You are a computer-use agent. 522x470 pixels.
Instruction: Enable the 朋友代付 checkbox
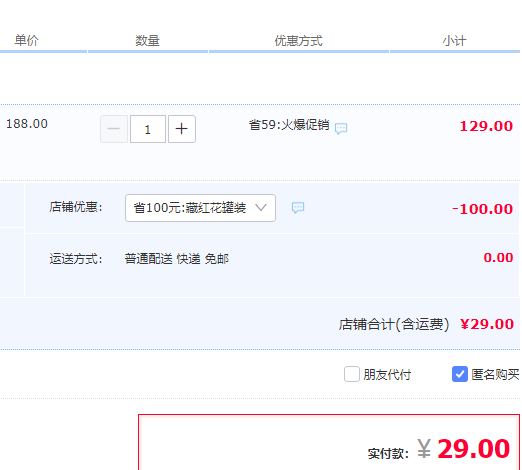352,374
